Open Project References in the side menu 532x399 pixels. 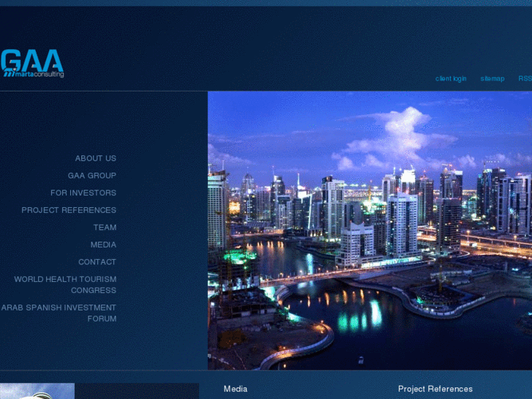click(x=69, y=211)
